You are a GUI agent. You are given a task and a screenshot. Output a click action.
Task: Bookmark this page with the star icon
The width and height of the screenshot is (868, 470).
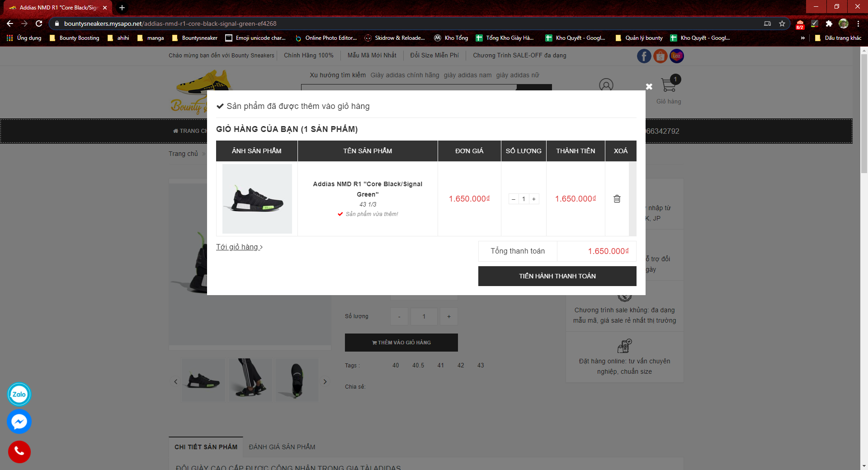coord(782,23)
